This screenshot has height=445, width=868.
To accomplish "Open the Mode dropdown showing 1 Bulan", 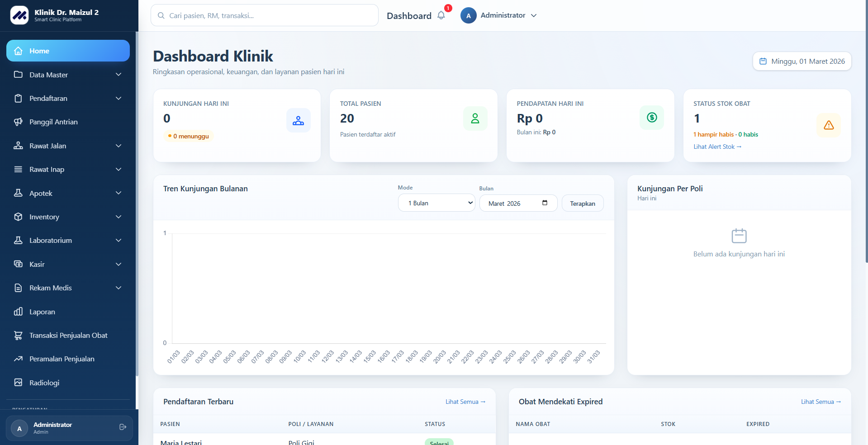I will pyautogui.click(x=436, y=203).
